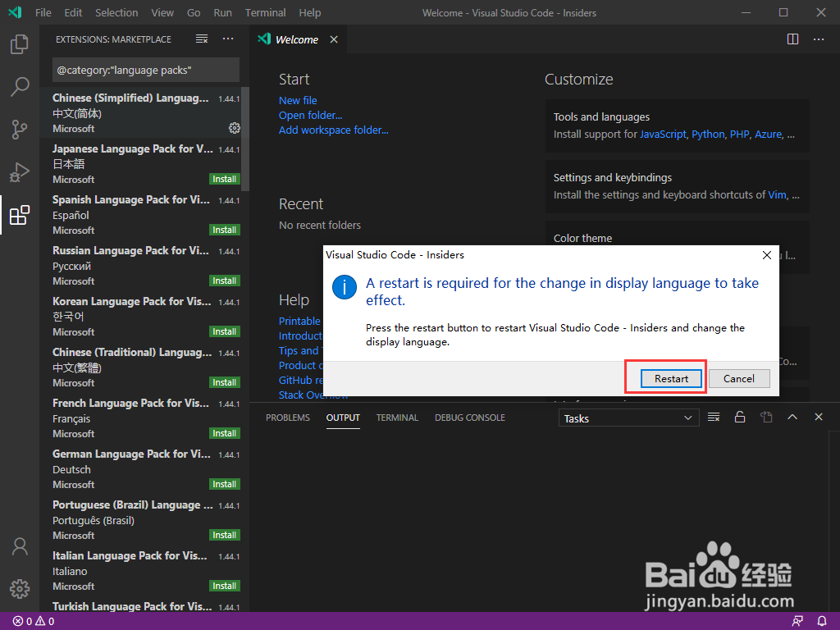840x630 pixels.
Task: Click the manage gear for Chinese (Simplified) pack
Action: click(x=234, y=128)
